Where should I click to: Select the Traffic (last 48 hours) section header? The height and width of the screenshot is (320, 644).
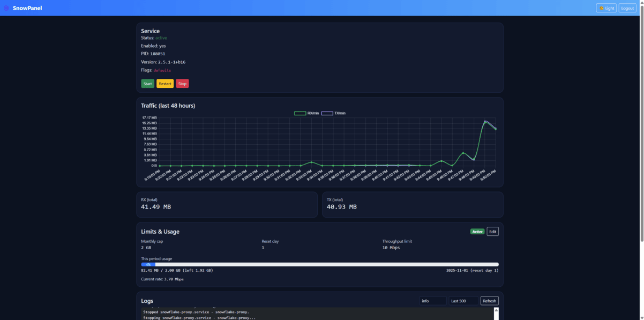point(168,105)
